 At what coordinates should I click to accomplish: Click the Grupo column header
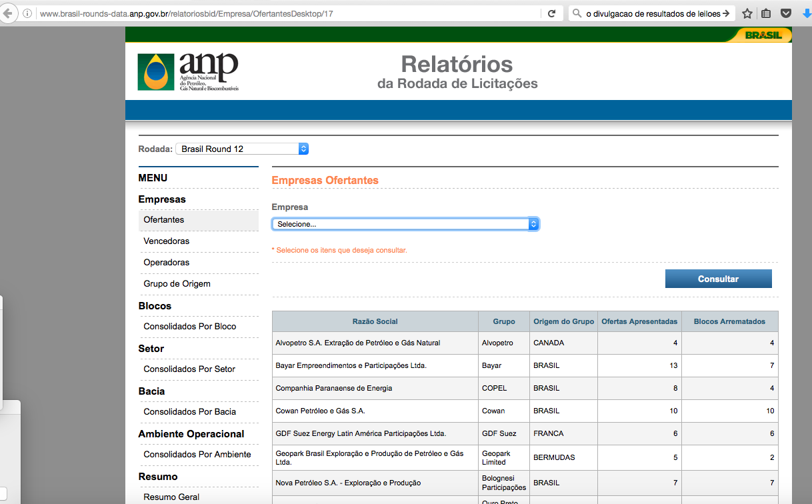[504, 321]
